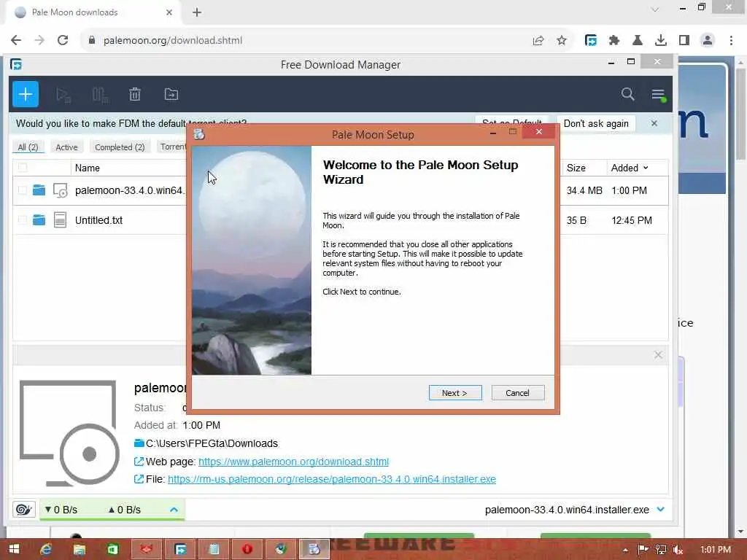Click the Chrome address bar URL

pos(172,41)
